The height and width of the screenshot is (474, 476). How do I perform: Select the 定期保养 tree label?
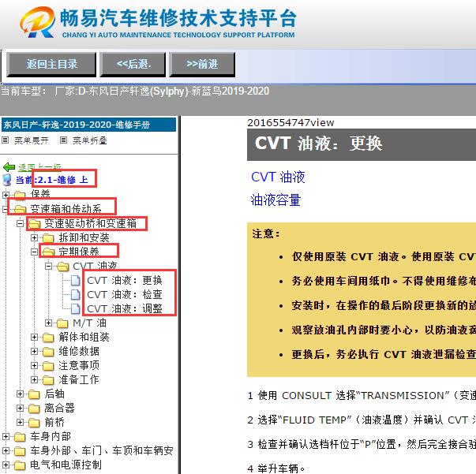pos(79,252)
